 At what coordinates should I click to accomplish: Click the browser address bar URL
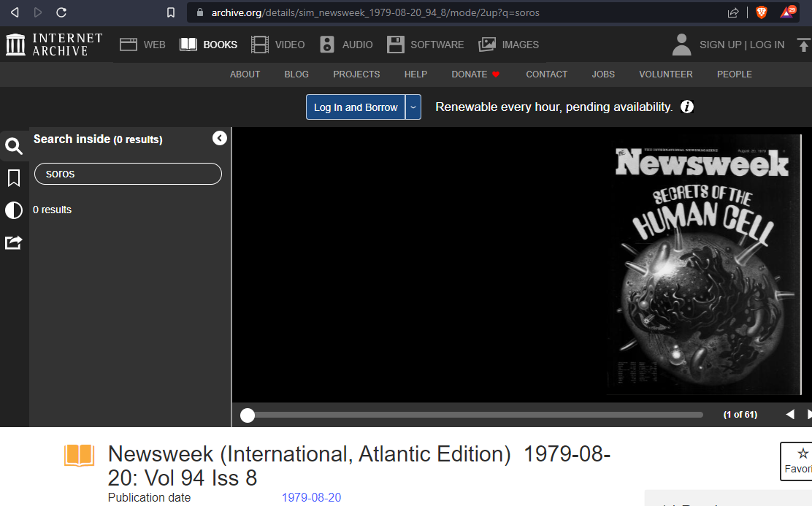point(375,12)
